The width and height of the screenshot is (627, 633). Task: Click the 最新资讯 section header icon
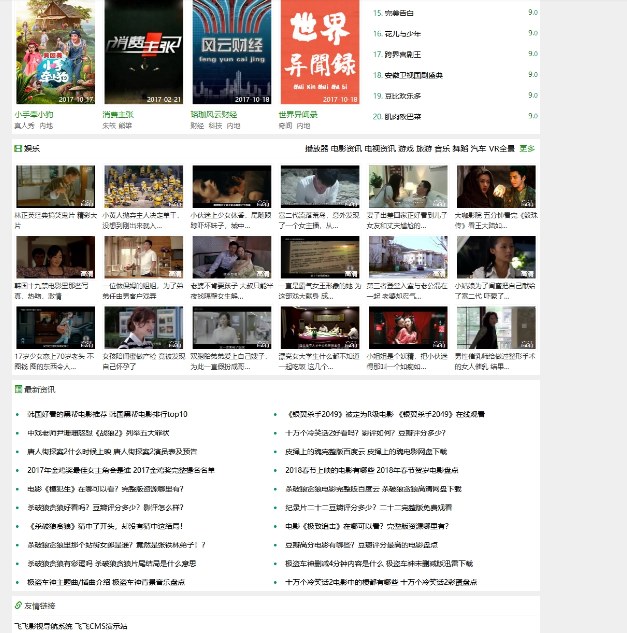pos(18,389)
